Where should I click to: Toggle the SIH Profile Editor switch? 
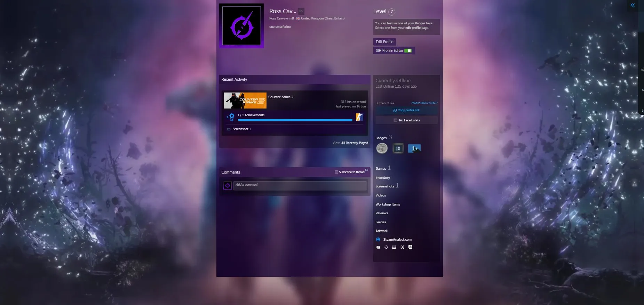[x=408, y=51]
